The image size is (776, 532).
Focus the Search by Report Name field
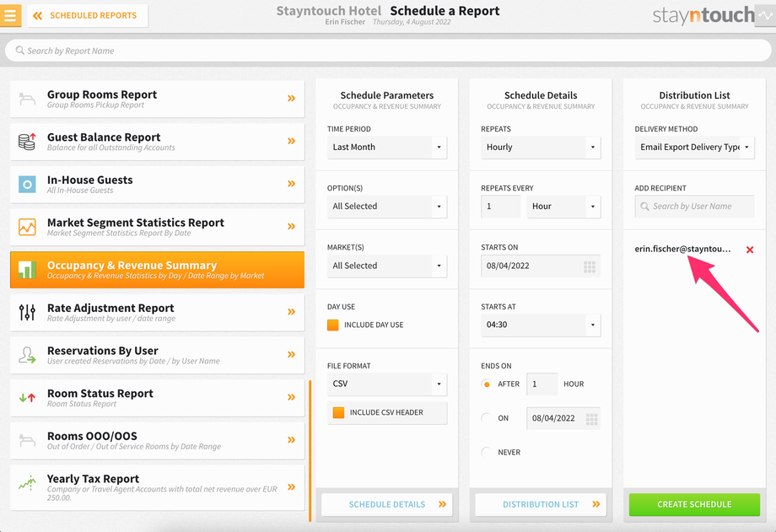[388, 51]
